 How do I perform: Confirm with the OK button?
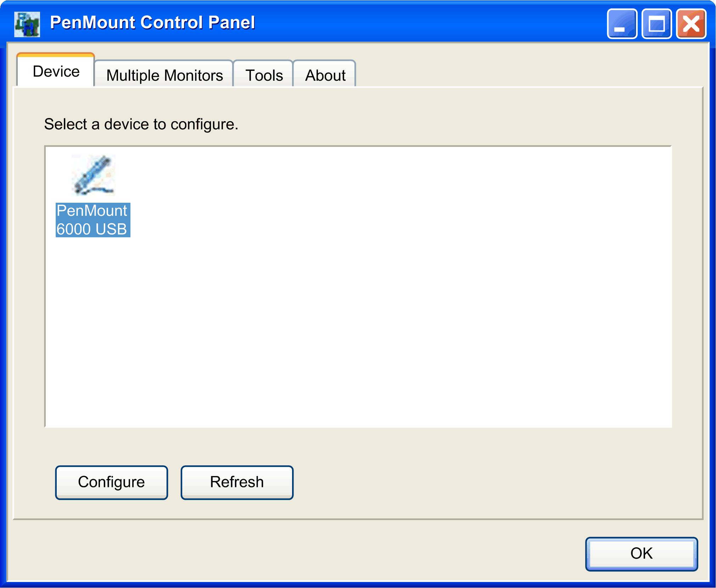click(x=641, y=554)
